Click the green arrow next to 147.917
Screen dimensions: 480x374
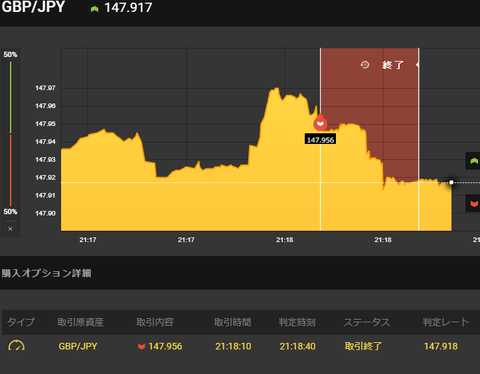click(94, 9)
